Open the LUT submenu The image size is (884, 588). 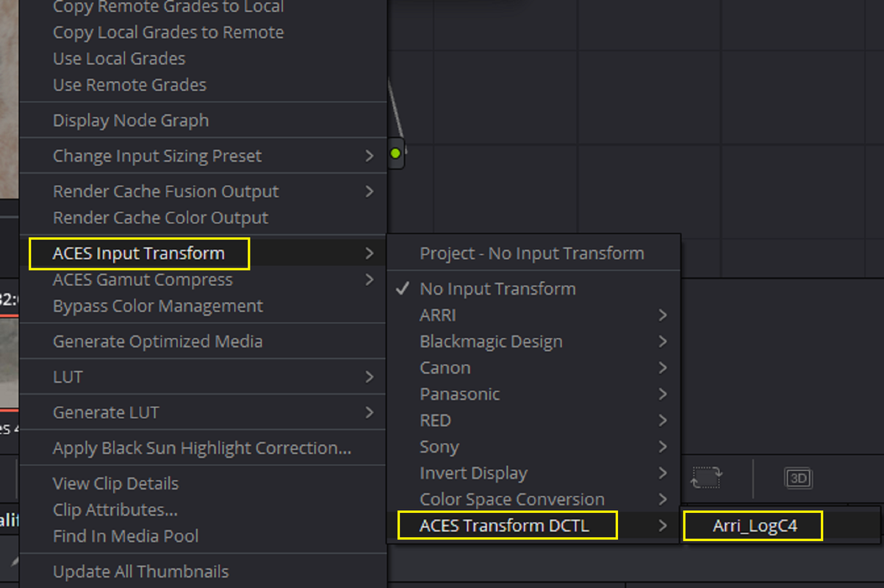click(x=203, y=377)
